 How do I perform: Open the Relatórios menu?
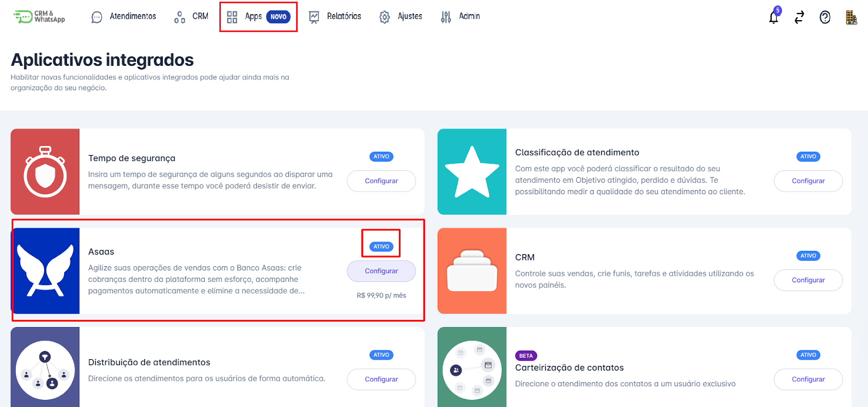[335, 17]
